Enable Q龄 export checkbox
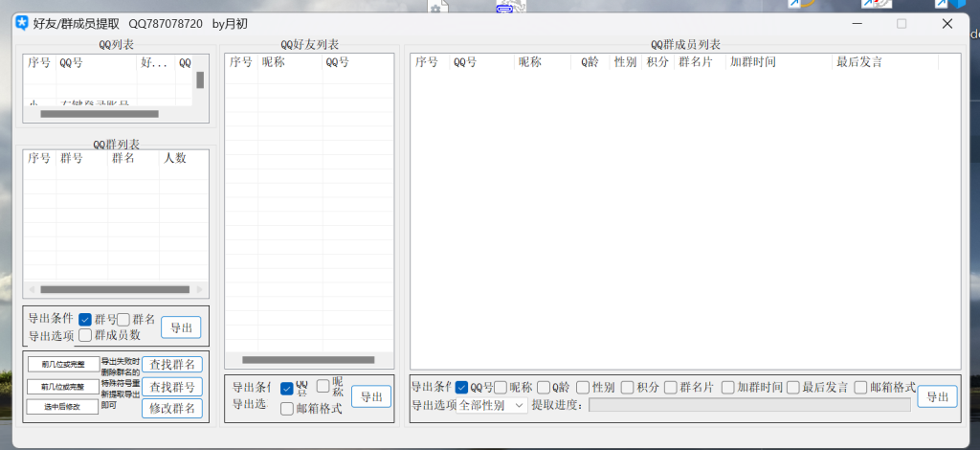This screenshot has height=450, width=980. pyautogui.click(x=544, y=388)
